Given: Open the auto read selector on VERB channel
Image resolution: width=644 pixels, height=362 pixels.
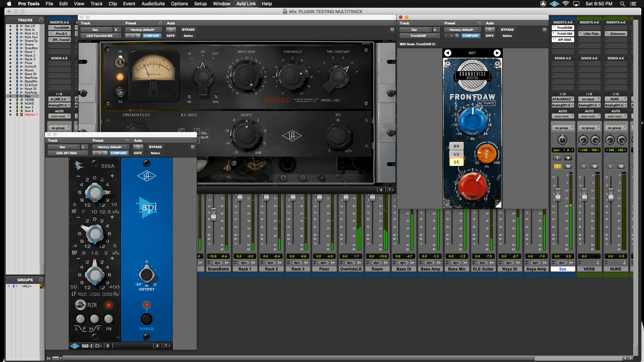Looking at the screenshot, I should coord(589,116).
